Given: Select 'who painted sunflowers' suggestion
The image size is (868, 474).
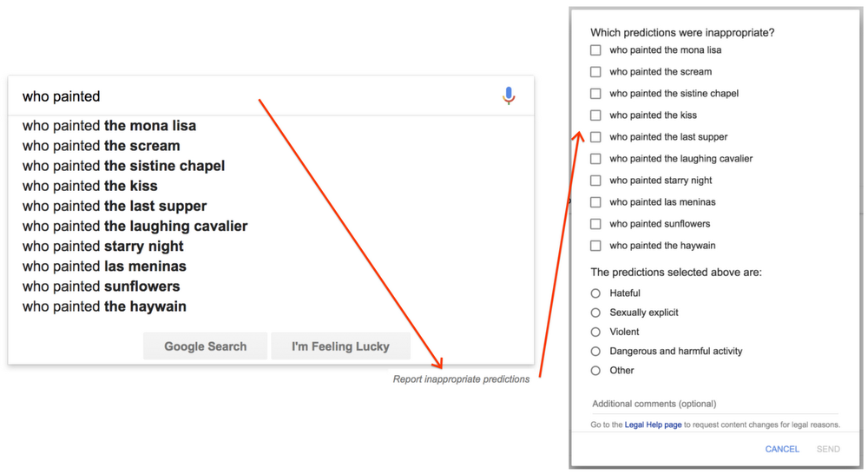Looking at the screenshot, I should pos(101,286).
